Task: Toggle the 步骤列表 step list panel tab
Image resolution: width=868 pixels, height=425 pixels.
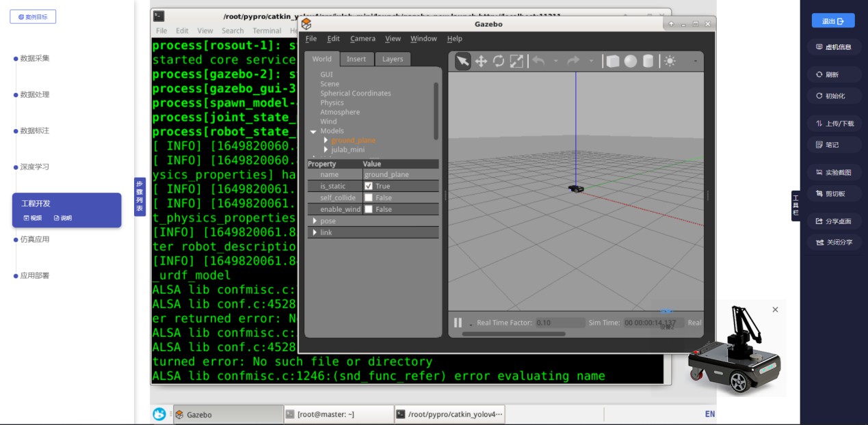Action: pos(140,197)
